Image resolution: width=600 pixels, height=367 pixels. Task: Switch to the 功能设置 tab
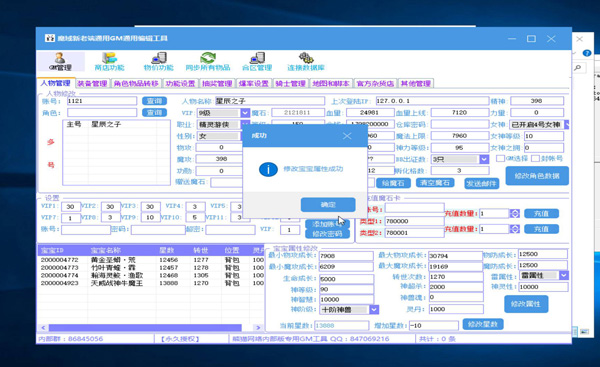click(180, 83)
